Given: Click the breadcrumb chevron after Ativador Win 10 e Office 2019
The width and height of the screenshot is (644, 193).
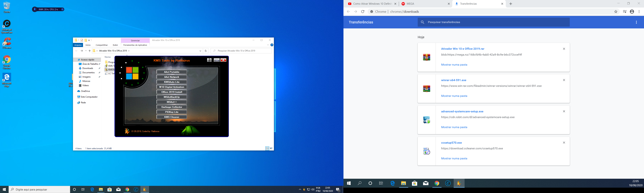Looking at the screenshot, I should tap(129, 51).
